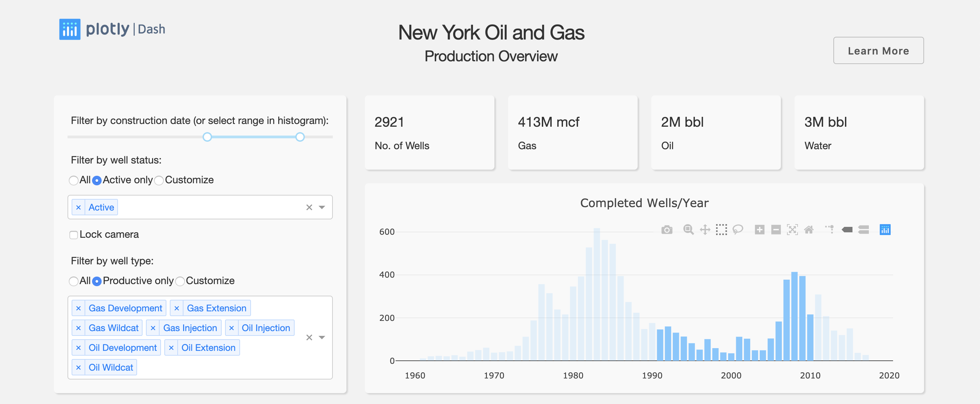The image size is (980, 404).
Task: Activate the Pan tool in chart modebar
Action: [x=705, y=230]
